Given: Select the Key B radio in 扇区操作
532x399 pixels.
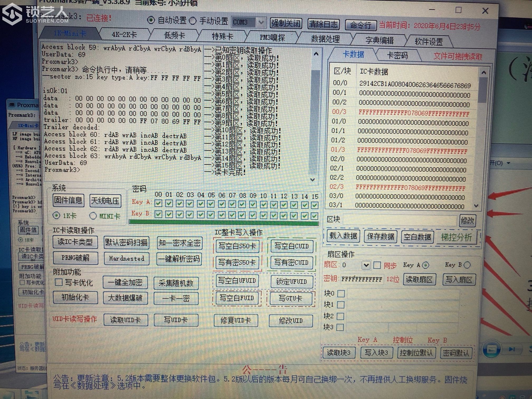Looking at the screenshot, I should [467, 265].
